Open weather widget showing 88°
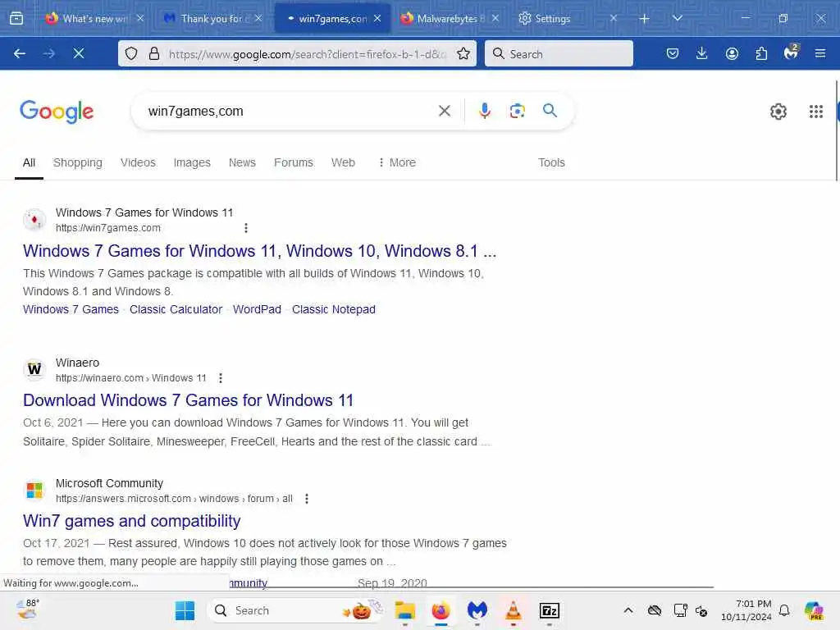The width and height of the screenshot is (840, 630). click(27, 609)
